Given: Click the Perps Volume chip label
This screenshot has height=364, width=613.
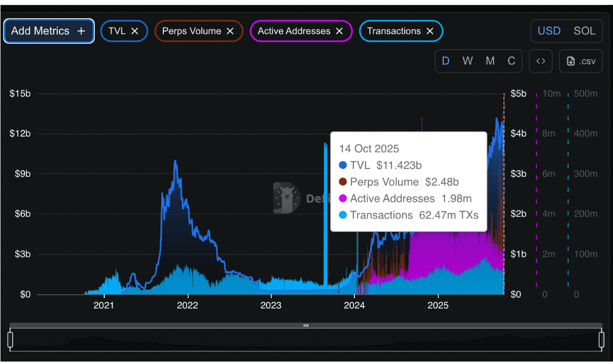Looking at the screenshot, I should [x=192, y=31].
